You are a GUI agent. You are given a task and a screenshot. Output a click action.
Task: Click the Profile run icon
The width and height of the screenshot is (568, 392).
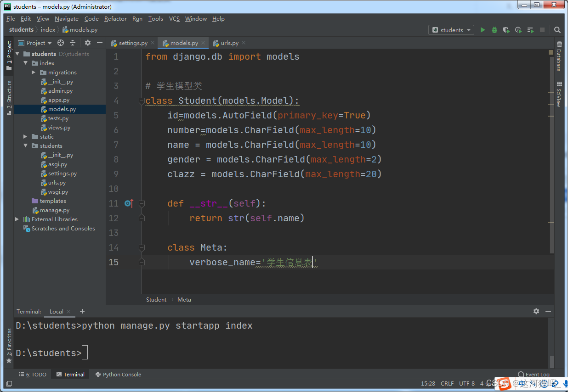[x=518, y=30]
